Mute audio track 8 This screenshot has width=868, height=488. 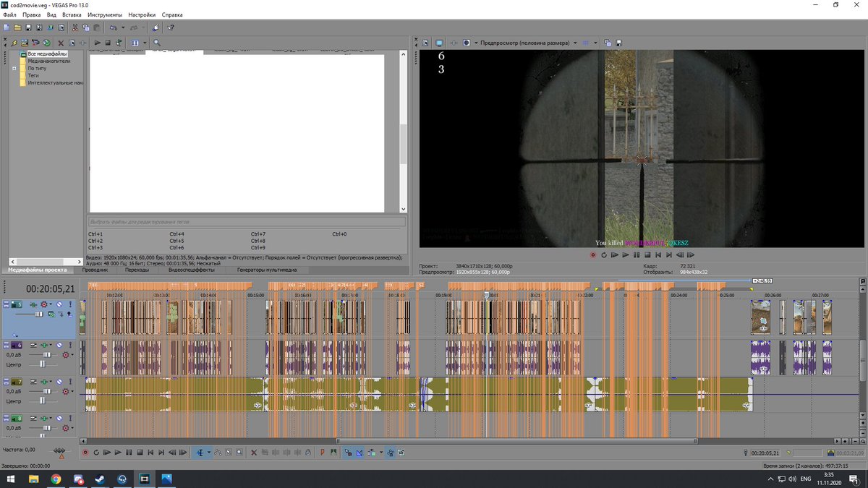coord(59,419)
